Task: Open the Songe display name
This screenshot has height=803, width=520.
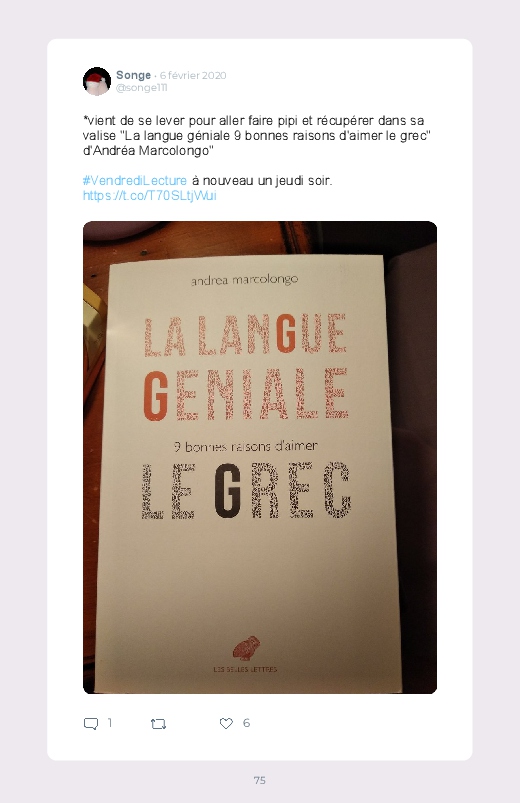Action: tap(133, 75)
